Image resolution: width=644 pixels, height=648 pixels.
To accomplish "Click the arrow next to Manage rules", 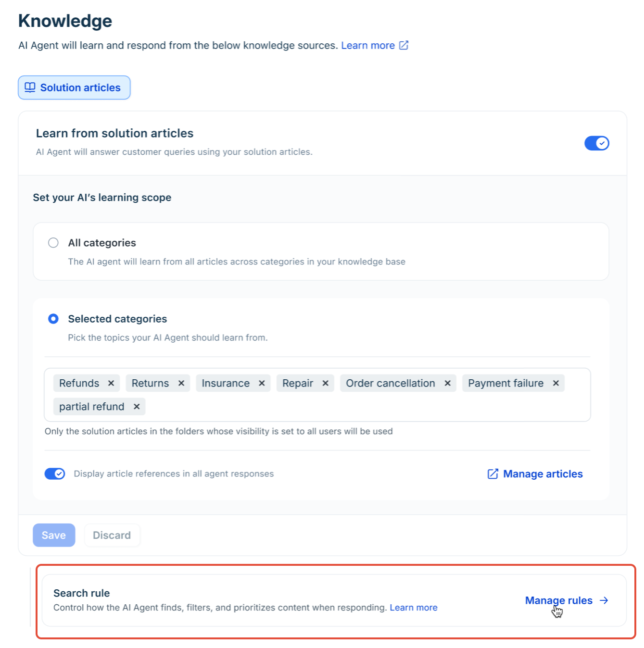I will pyautogui.click(x=604, y=600).
